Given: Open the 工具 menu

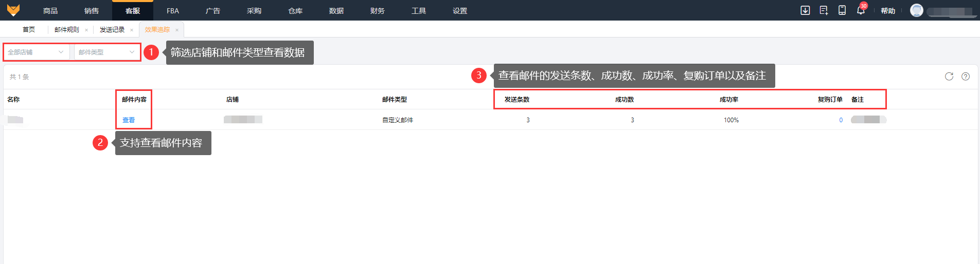Looking at the screenshot, I should point(419,11).
